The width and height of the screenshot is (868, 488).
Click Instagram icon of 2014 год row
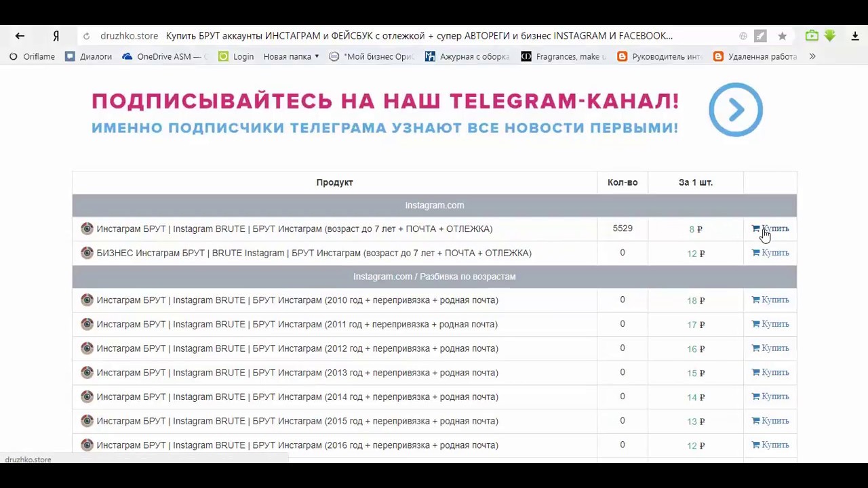click(x=87, y=396)
